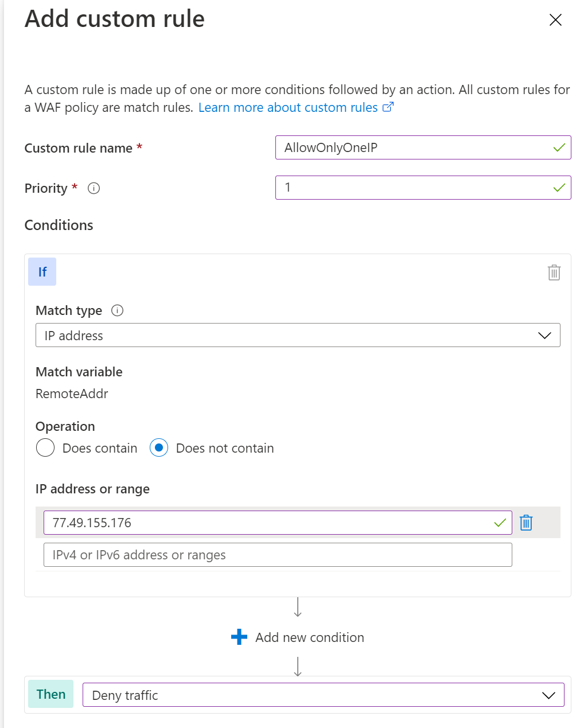Click Add new condition
Viewport: 580px width, 728px height.
tap(309, 637)
